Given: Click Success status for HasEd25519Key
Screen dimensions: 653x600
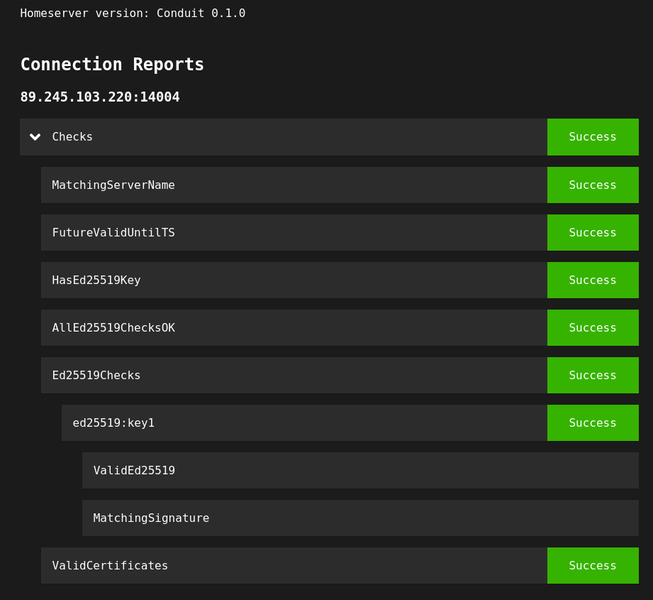Looking at the screenshot, I should point(592,280).
